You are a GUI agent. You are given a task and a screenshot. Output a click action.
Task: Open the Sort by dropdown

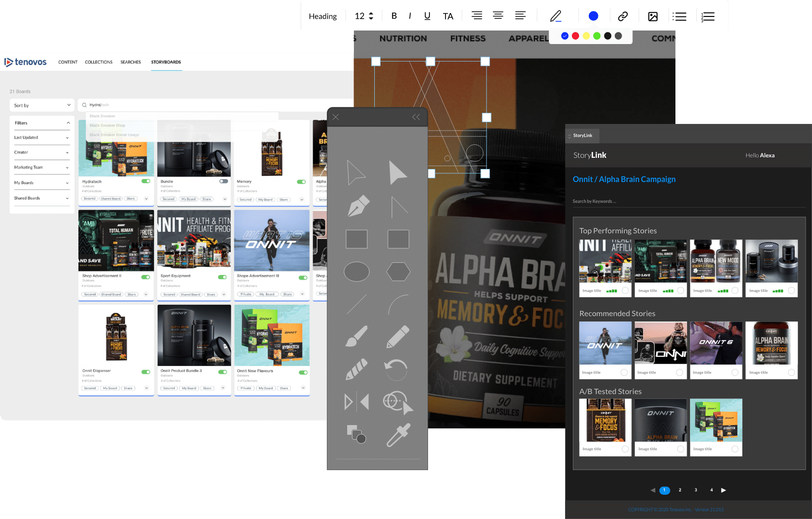click(42, 105)
